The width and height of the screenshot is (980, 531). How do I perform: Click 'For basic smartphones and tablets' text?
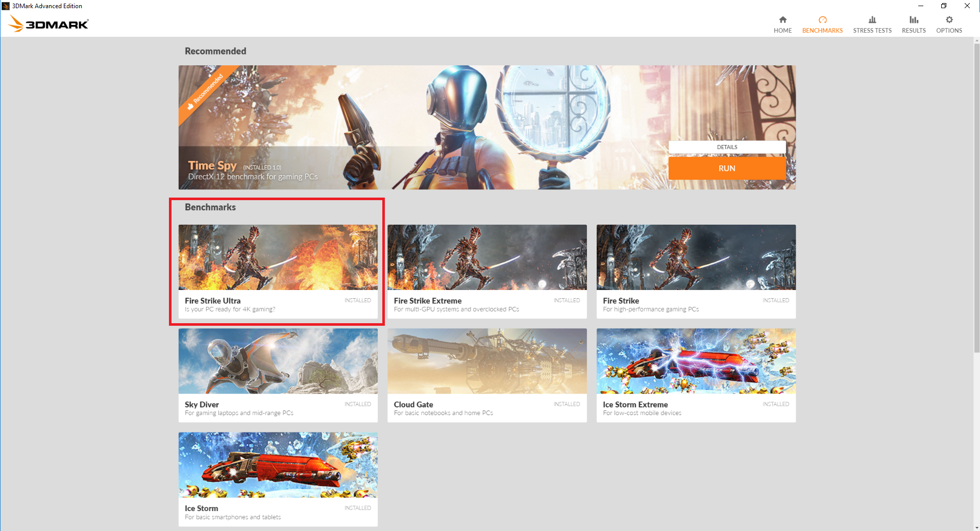[233, 517]
